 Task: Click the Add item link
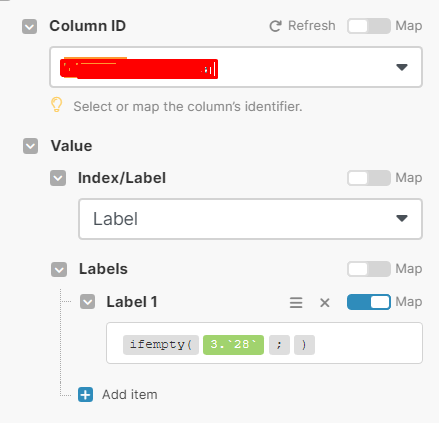coord(130,395)
